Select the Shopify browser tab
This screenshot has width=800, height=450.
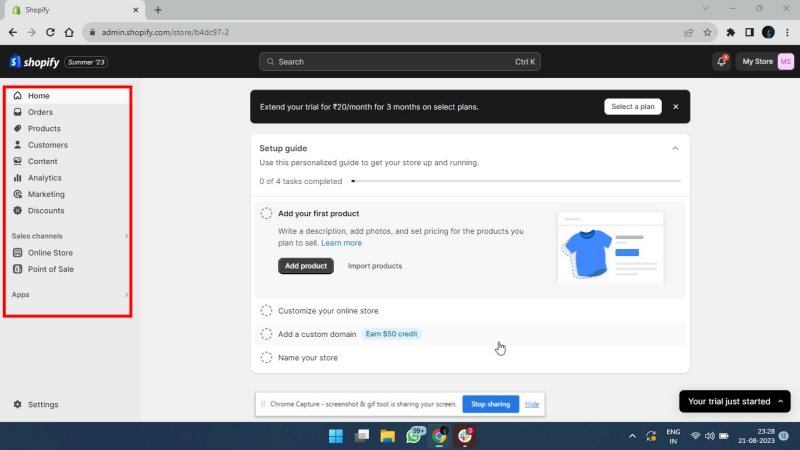(76, 10)
